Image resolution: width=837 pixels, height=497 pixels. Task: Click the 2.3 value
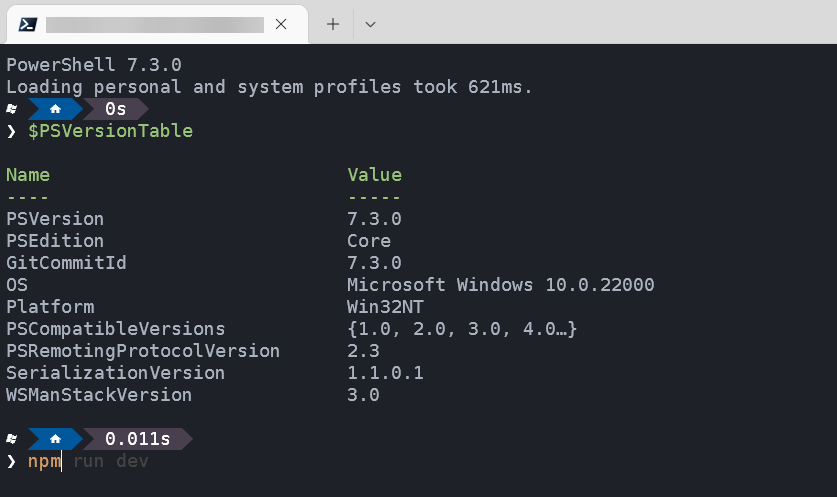(x=363, y=351)
